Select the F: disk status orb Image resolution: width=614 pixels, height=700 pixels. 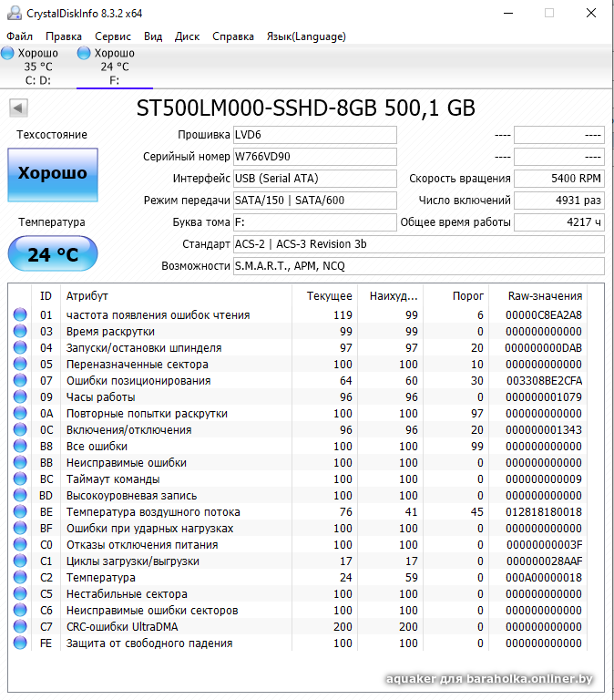click(x=84, y=53)
